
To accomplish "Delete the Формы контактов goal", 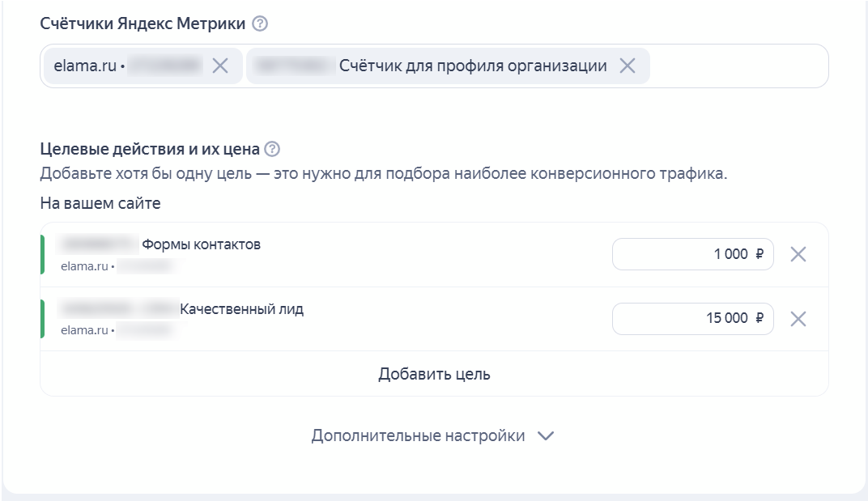I will click(x=798, y=254).
